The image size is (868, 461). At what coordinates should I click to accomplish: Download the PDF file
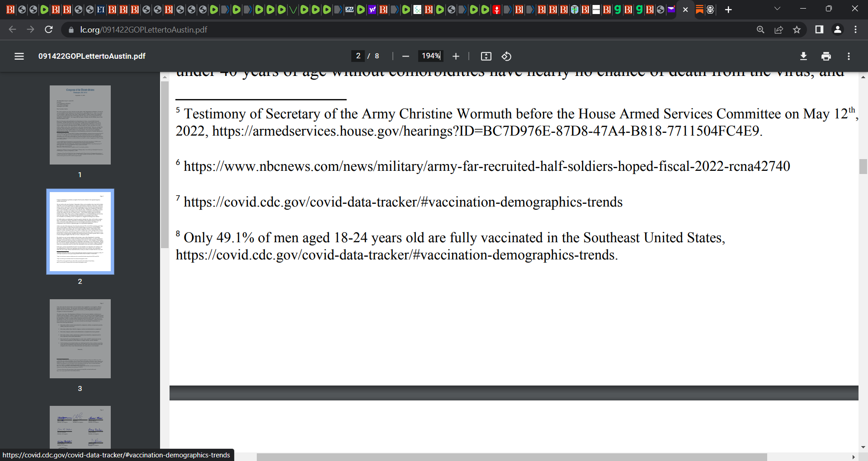[803, 56]
